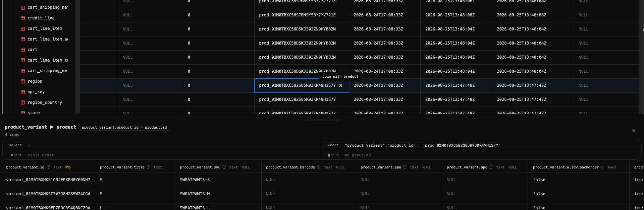Screen dimensions: 644x210
Task: Select the table icon beside cart_line_item_a
Action: (23, 39)
